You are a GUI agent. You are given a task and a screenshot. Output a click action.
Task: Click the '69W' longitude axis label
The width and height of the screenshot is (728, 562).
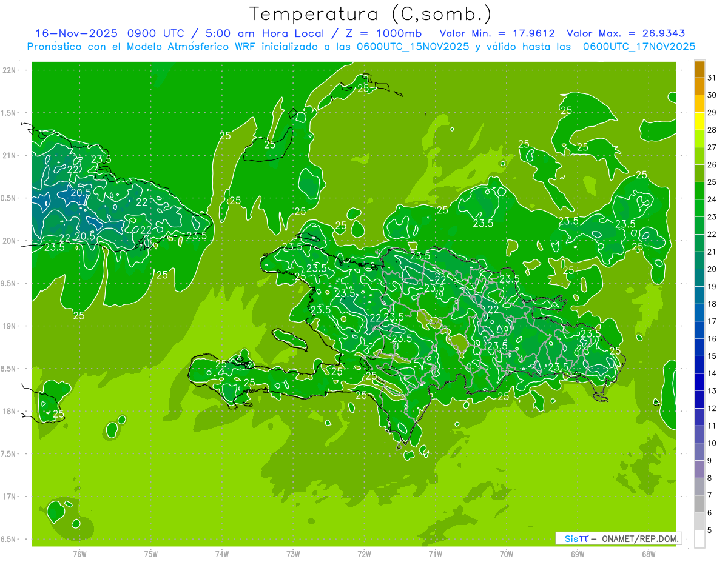[x=578, y=554]
